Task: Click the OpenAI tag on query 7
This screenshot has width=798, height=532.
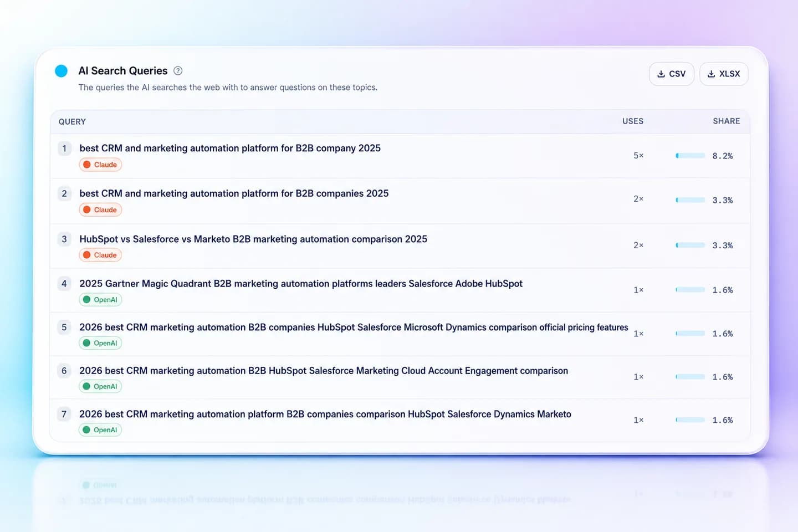Action: click(100, 430)
